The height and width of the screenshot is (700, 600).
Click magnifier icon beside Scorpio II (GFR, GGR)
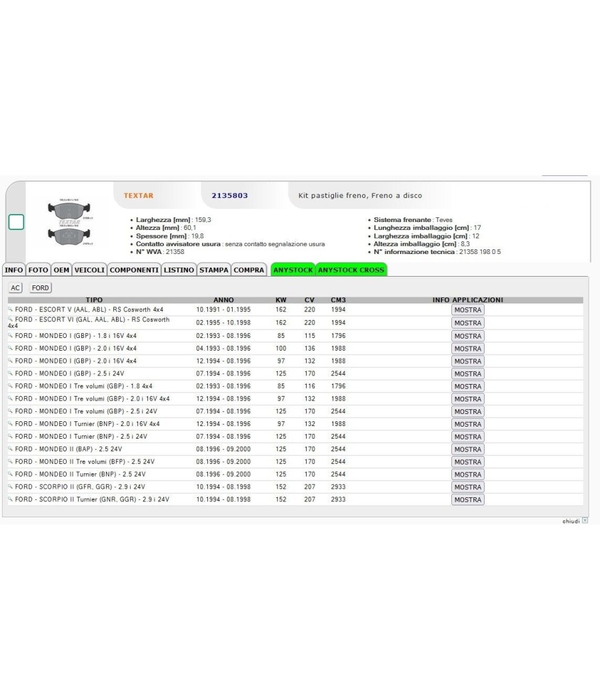(x=10, y=486)
